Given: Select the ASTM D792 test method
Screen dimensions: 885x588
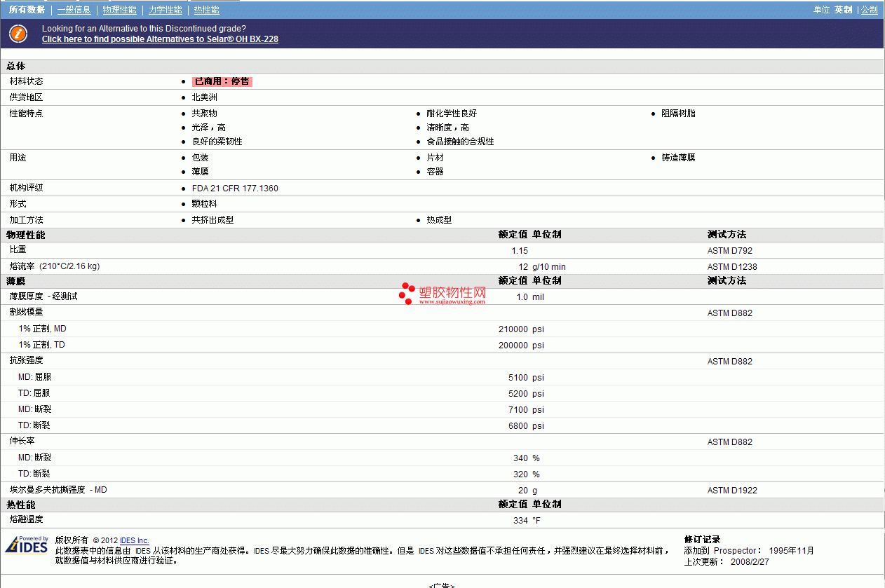Looking at the screenshot, I should [x=730, y=251].
